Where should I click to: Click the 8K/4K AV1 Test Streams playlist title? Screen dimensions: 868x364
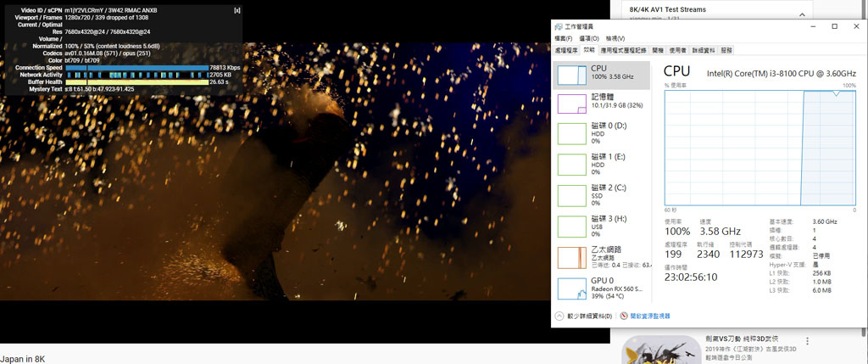click(x=668, y=9)
